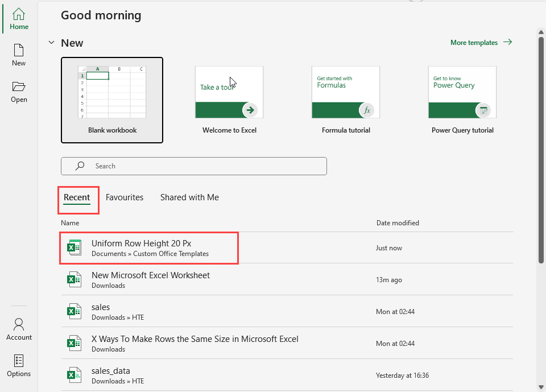Click the vertical scrollbar on the right
The image size is (546, 392).
[541, 148]
